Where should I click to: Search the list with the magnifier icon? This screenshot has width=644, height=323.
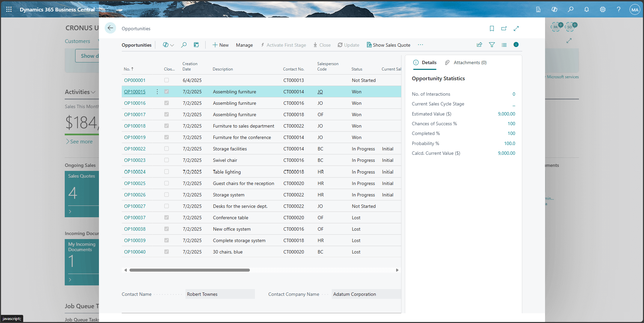coord(184,44)
